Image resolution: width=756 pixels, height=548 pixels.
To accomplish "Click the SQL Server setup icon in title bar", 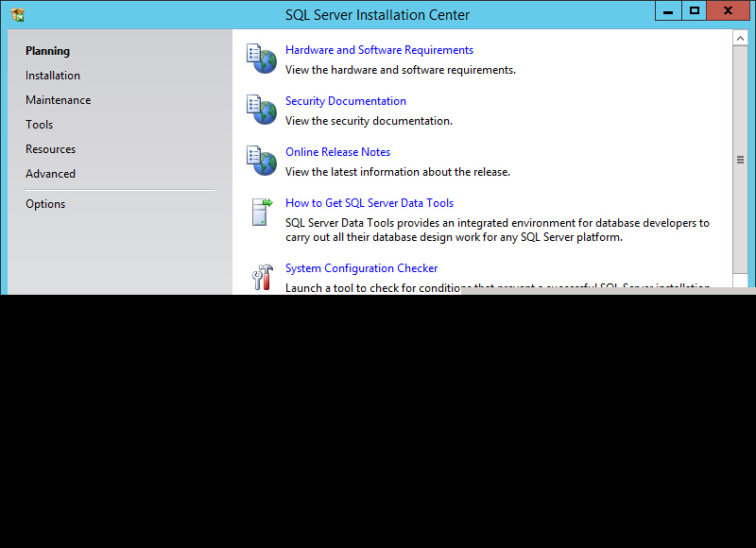I will [17, 15].
